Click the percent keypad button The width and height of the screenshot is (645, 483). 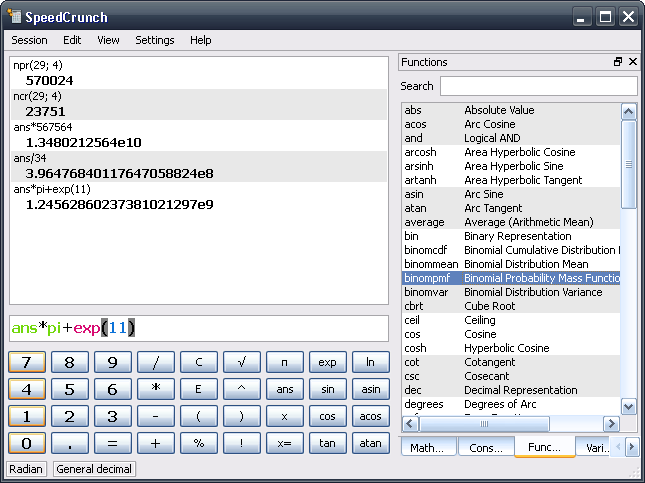pyautogui.click(x=199, y=443)
